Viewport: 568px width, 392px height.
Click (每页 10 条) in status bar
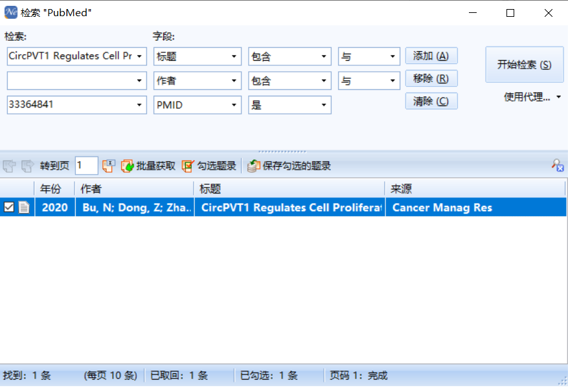[111, 376]
